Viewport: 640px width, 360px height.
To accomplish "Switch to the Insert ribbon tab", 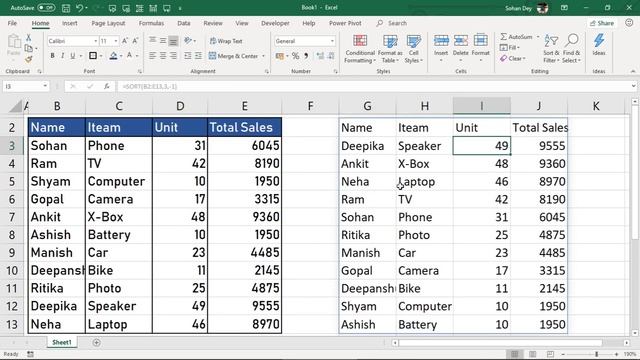I will (69, 23).
